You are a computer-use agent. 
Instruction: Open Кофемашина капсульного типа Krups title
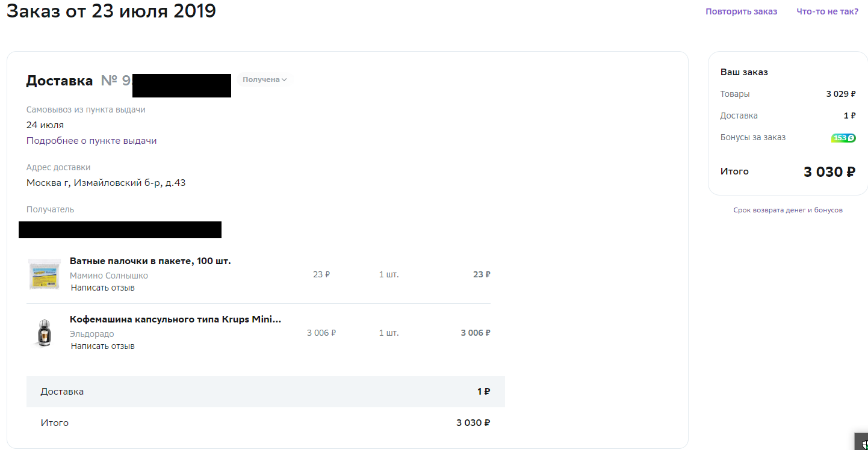tap(175, 319)
